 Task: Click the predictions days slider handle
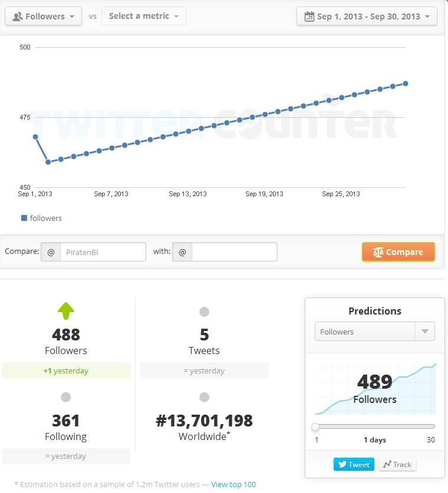pos(315,426)
